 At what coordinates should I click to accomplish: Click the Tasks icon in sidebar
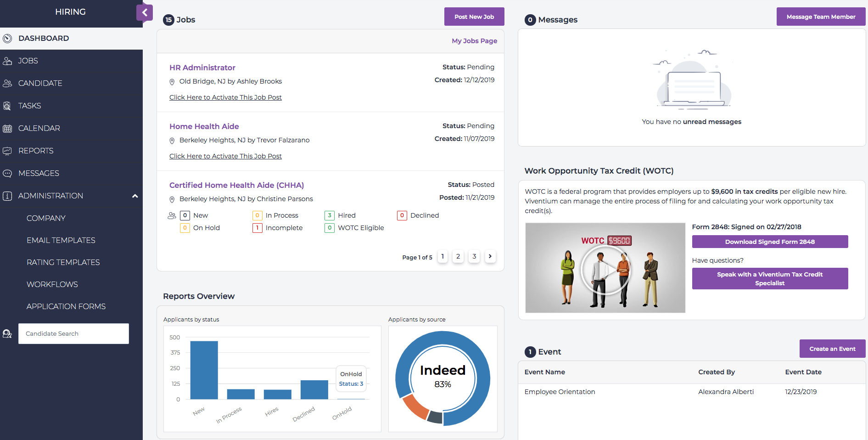point(7,106)
